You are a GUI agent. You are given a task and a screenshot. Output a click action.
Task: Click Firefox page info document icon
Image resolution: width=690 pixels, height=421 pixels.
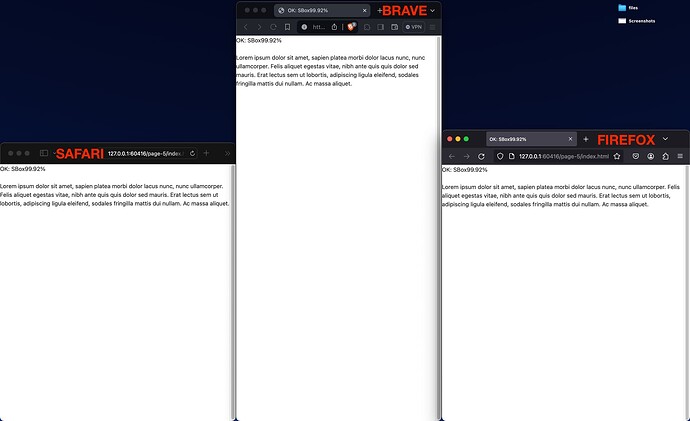point(511,156)
